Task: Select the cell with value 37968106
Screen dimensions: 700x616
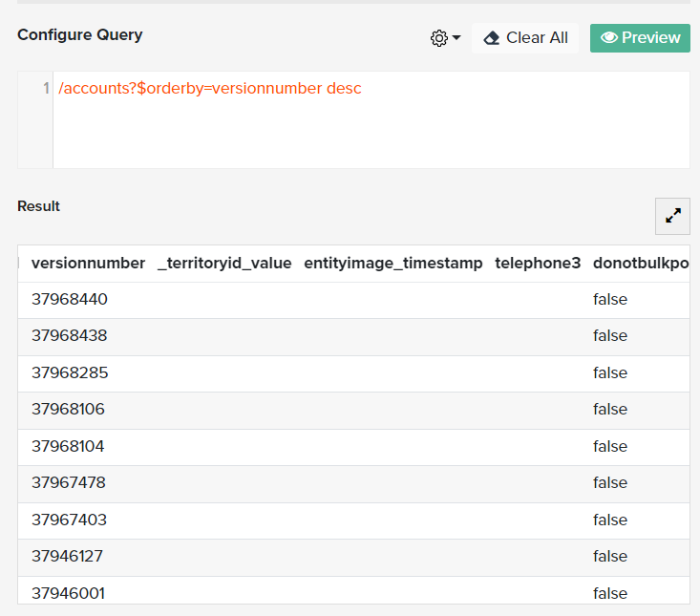Action: pyautogui.click(x=69, y=410)
